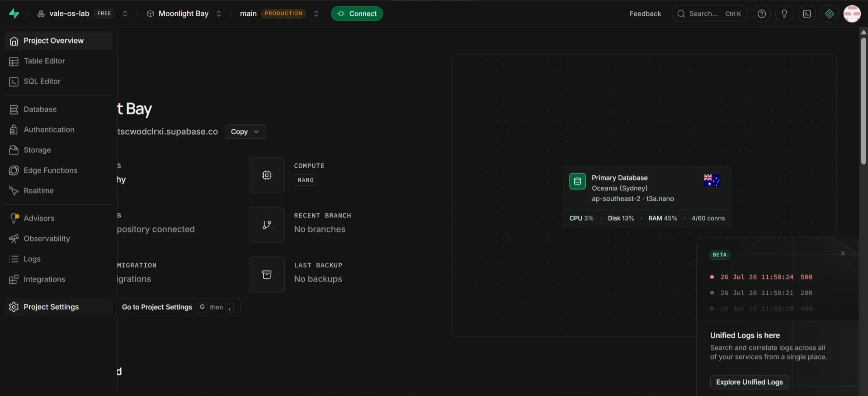Screen dimensions: 868x396
Task: Click Explore Unified Logs button
Action: [x=750, y=382]
